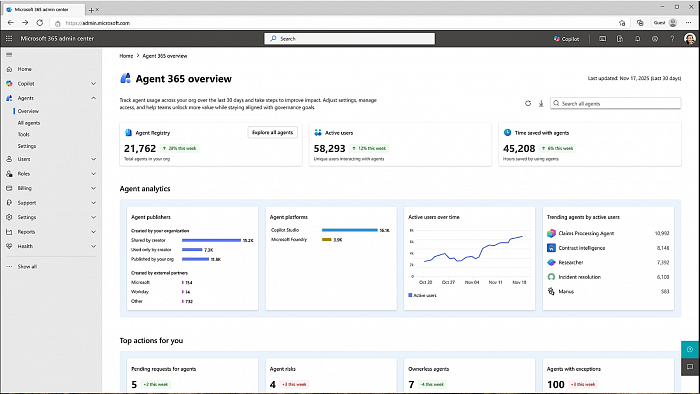700x394 pixels.
Task: Click the Home icon in sidebar
Action: pyautogui.click(x=9, y=69)
